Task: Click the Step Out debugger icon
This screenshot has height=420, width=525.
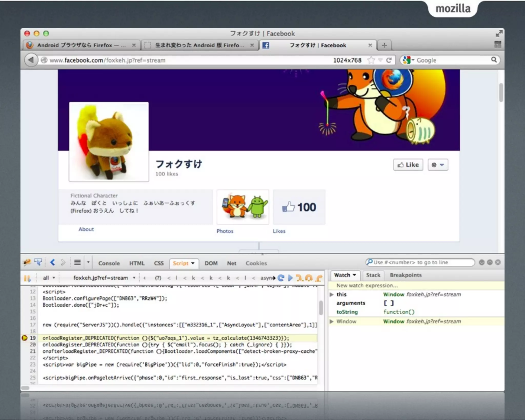Action: click(319, 278)
